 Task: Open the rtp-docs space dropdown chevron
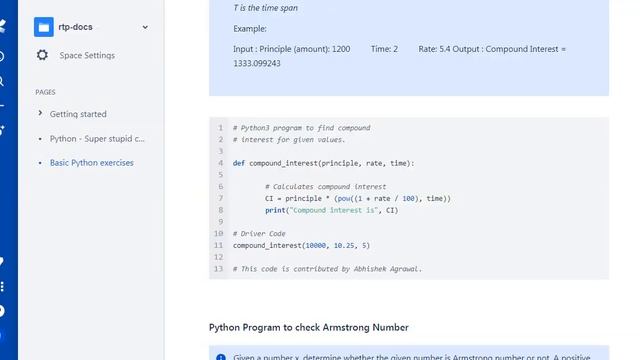tap(145, 27)
